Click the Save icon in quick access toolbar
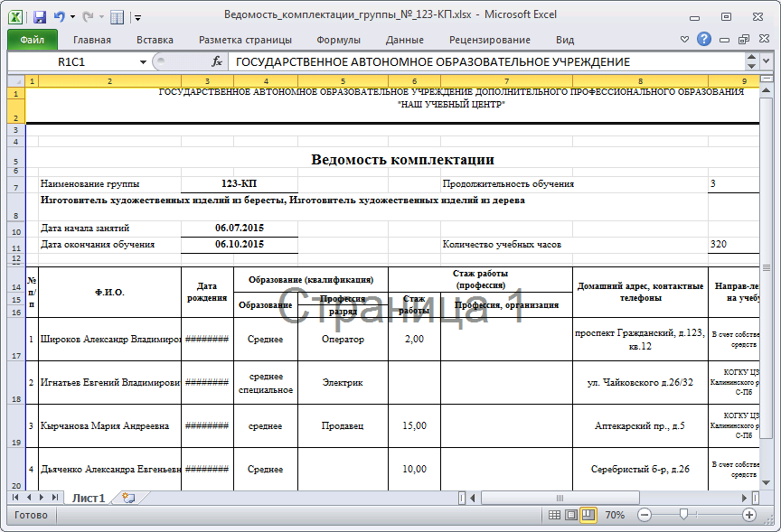781x532 pixels. 40,16
